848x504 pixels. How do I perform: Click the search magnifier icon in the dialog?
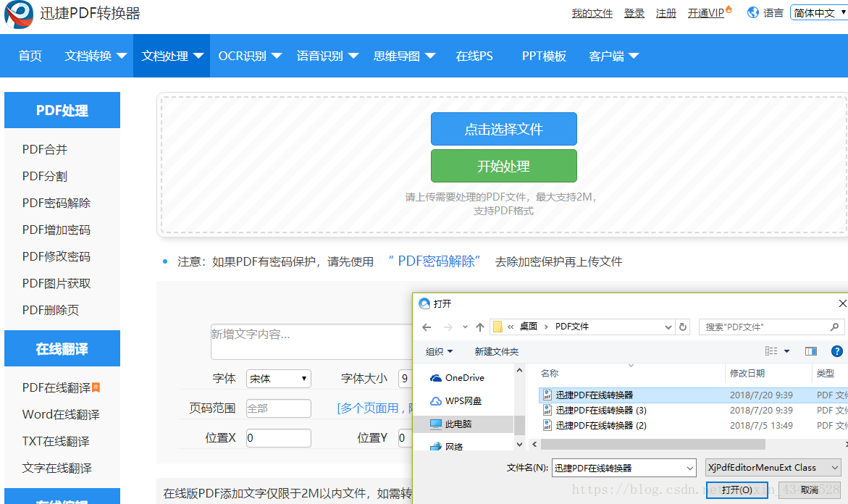pyautogui.click(x=834, y=327)
